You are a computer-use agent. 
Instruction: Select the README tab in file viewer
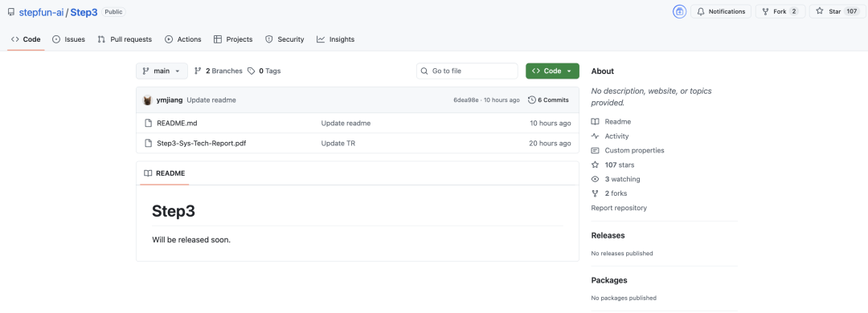pos(165,173)
